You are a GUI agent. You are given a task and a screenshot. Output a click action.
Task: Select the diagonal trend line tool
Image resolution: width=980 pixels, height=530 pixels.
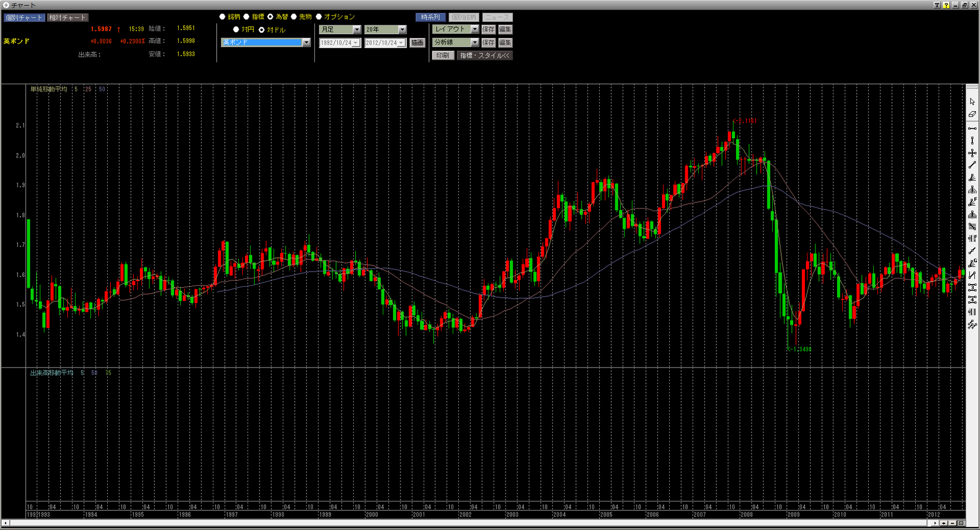[972, 165]
